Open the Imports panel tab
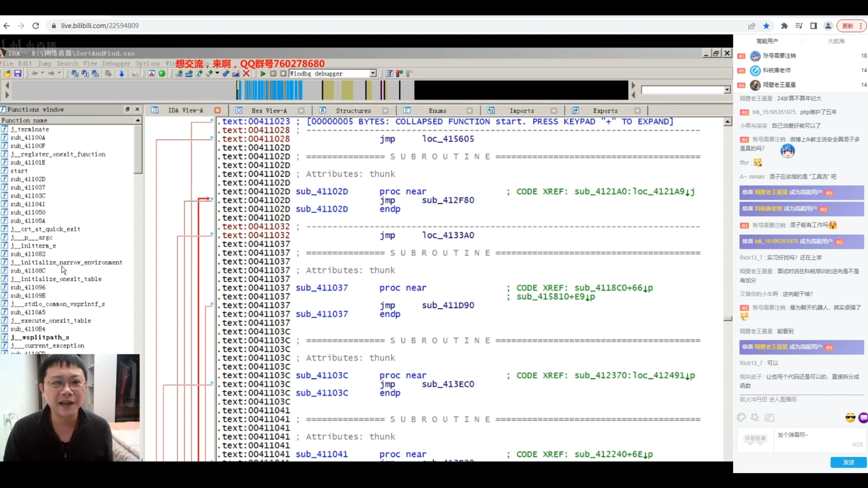868x488 pixels. [x=522, y=111]
